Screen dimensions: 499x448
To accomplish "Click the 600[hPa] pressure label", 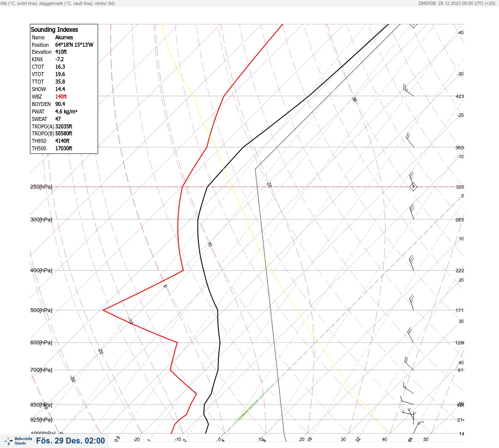I will [x=41, y=342].
